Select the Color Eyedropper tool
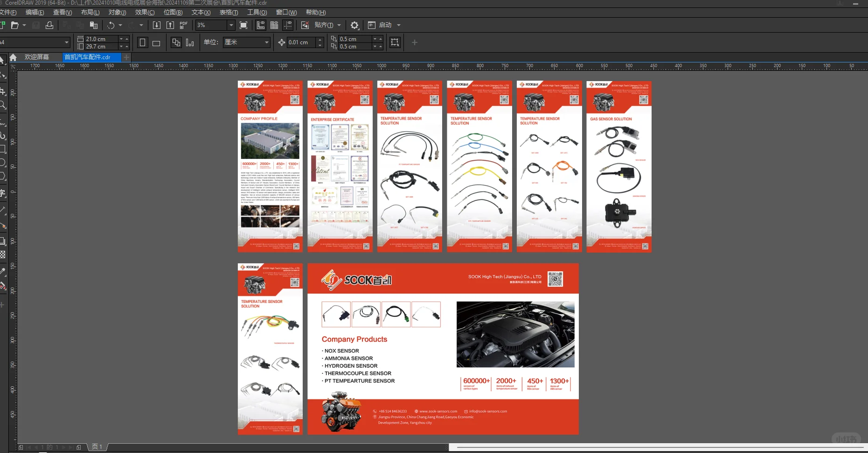Image resolution: width=868 pixels, height=453 pixels. pyautogui.click(x=2, y=272)
